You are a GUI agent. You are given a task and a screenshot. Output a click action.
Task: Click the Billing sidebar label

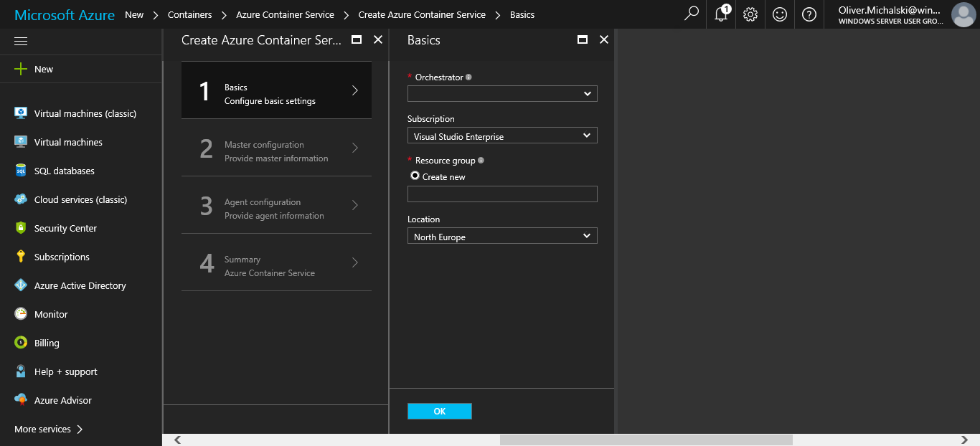click(47, 343)
